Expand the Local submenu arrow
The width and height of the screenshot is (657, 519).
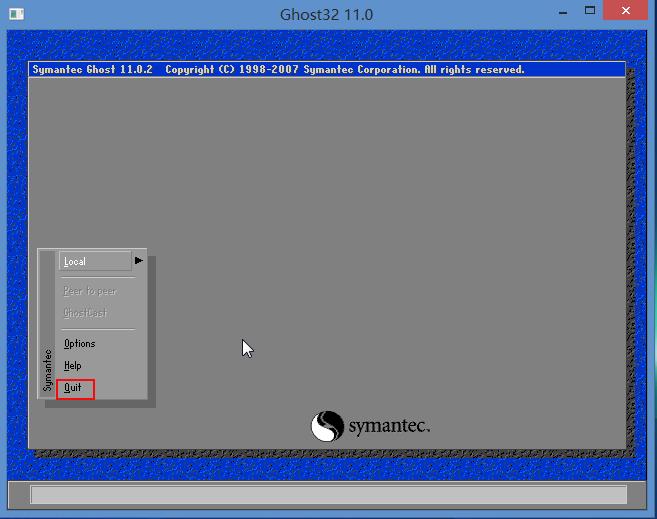click(139, 261)
